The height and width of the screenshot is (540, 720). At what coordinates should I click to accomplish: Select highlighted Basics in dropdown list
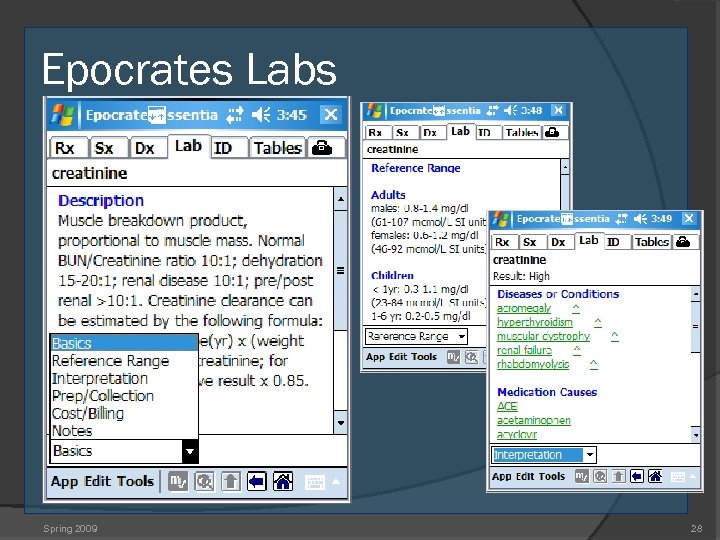[124, 343]
